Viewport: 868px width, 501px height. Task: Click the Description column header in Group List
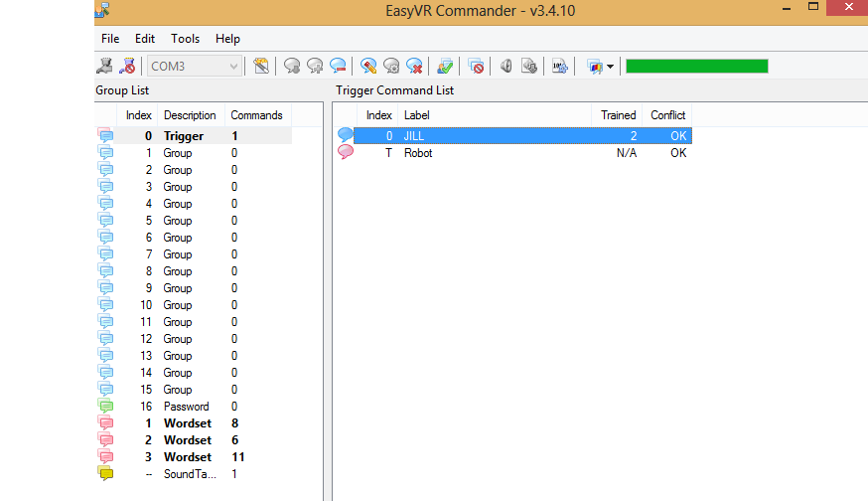coord(191,115)
